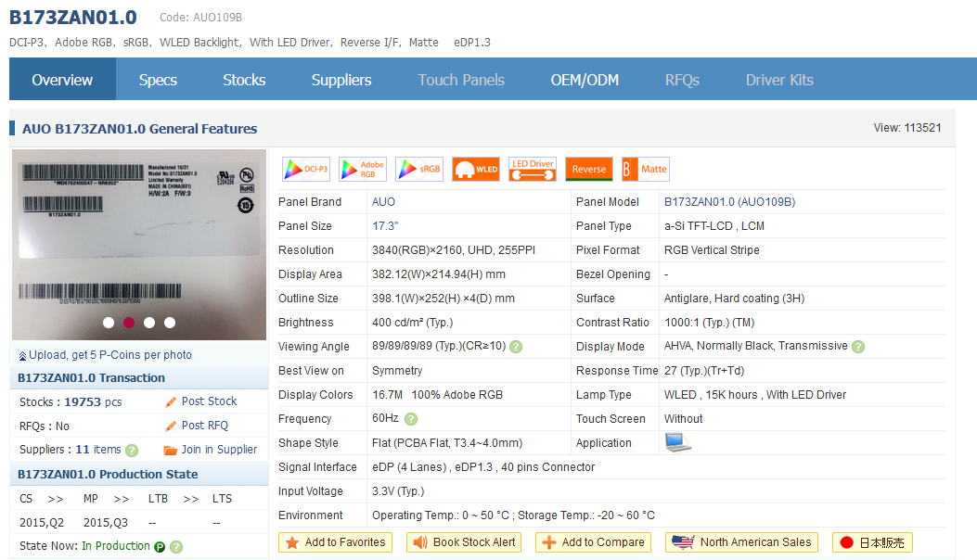Click Add to Compare button
The width and height of the screenshot is (977, 560).
pyautogui.click(x=593, y=542)
